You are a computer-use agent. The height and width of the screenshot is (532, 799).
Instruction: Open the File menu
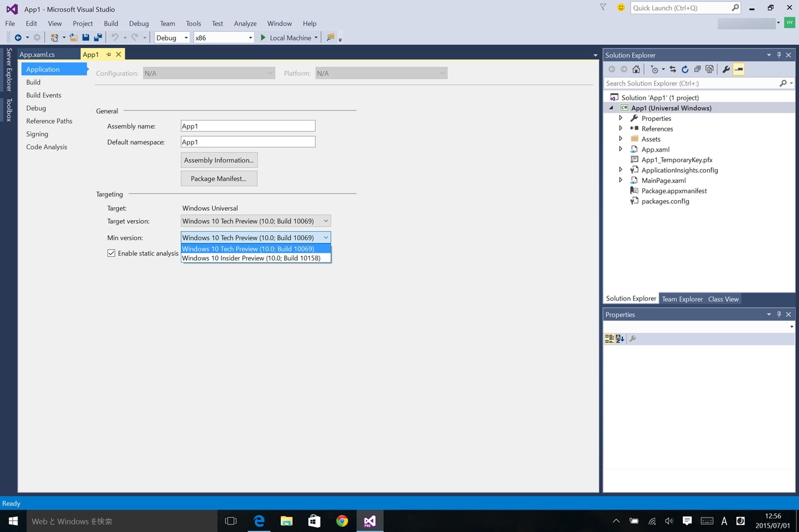(10, 24)
